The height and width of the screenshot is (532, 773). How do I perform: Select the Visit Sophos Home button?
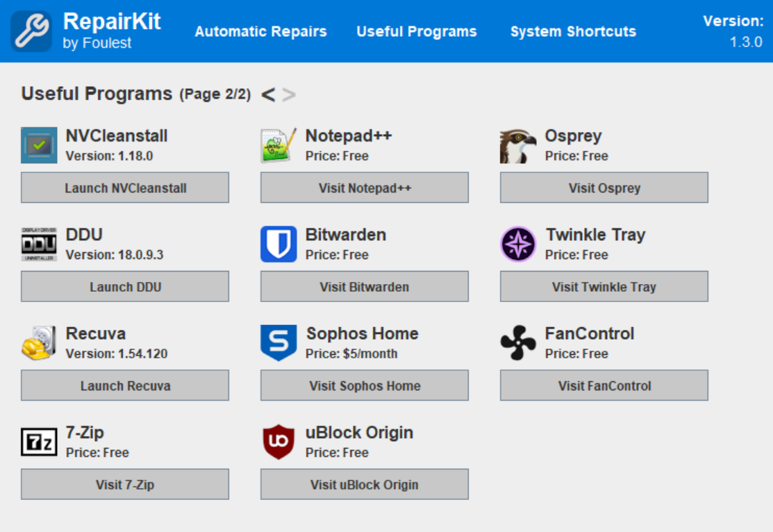365,385
